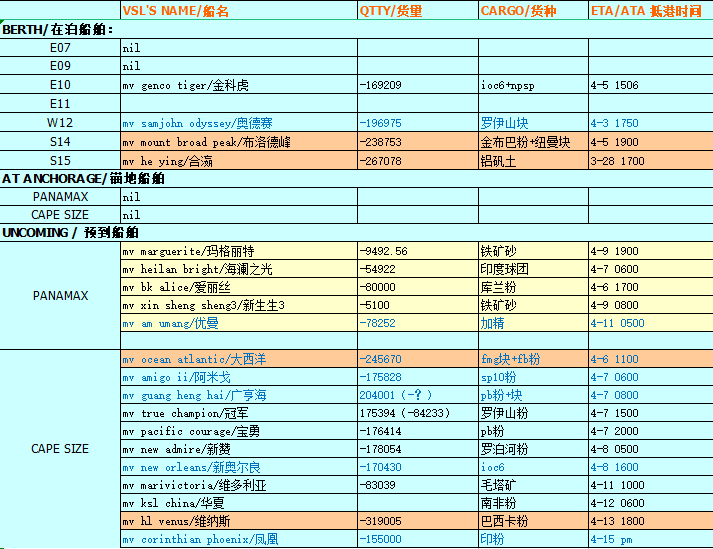Click vessel cell mv xin sheng sheng3
Viewport: 713px width, 549px height.
[x=239, y=305]
